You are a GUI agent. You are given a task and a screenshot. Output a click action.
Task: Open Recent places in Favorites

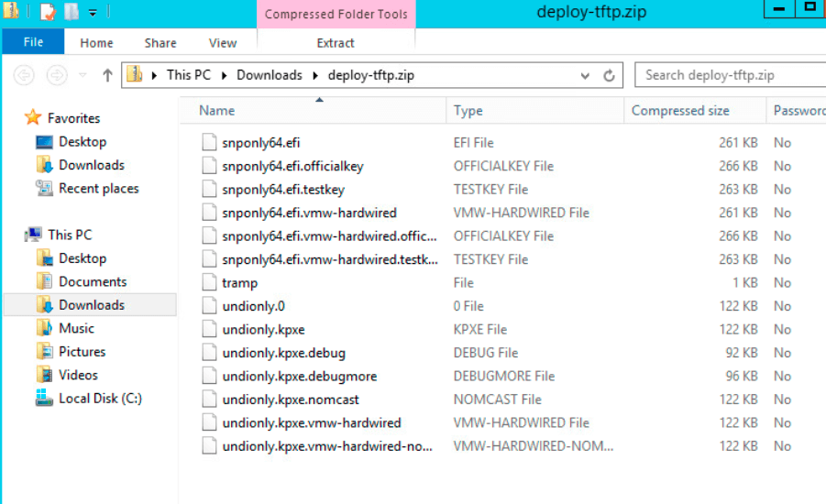coord(98,188)
